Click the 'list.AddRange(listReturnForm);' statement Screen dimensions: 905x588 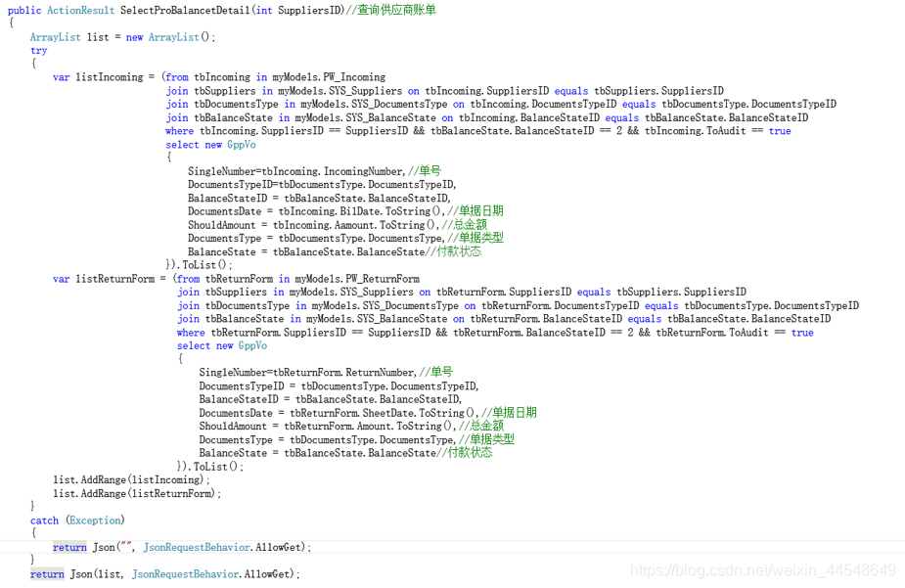(x=137, y=493)
